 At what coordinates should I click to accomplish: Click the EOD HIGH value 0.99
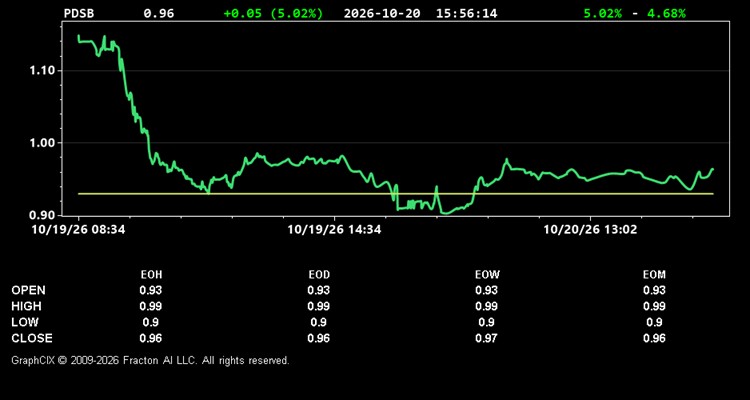(319, 306)
